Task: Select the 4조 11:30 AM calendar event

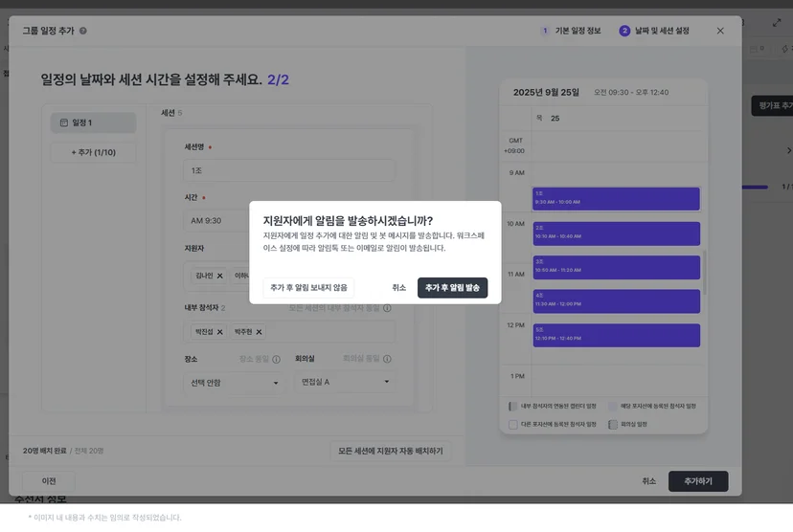Action: point(616,301)
